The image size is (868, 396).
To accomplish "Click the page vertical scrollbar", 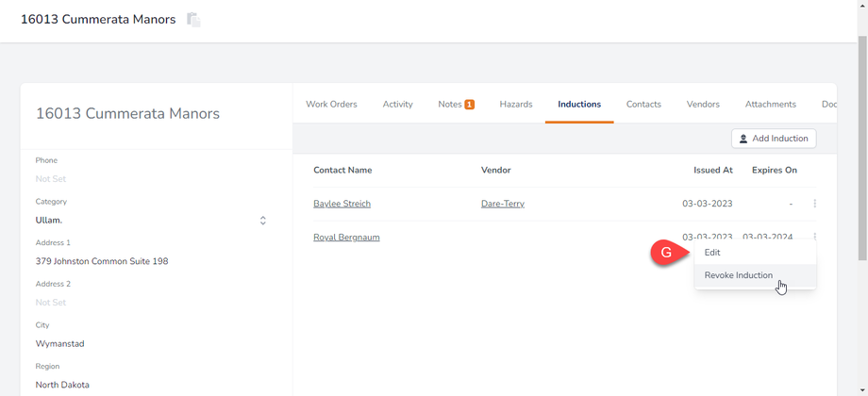I will coord(861,141).
